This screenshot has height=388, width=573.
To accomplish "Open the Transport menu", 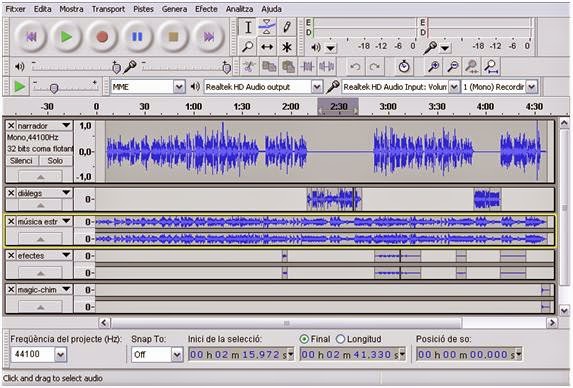I will (108, 9).
